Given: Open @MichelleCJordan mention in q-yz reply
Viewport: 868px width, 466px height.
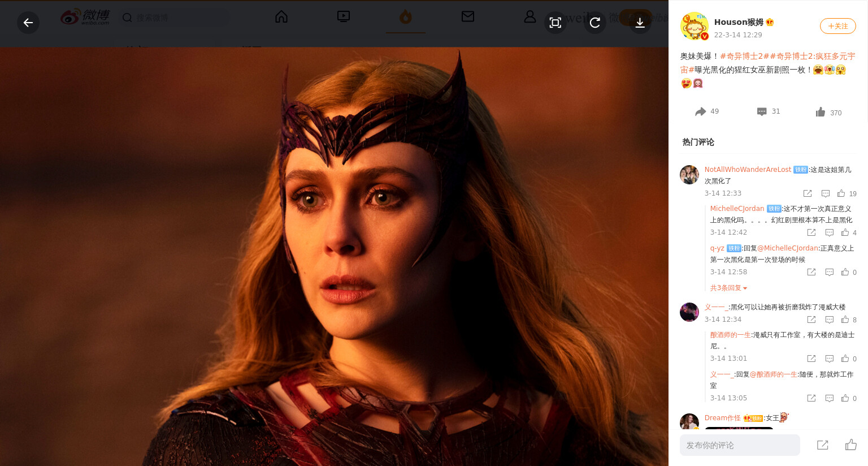Looking at the screenshot, I should click(788, 248).
